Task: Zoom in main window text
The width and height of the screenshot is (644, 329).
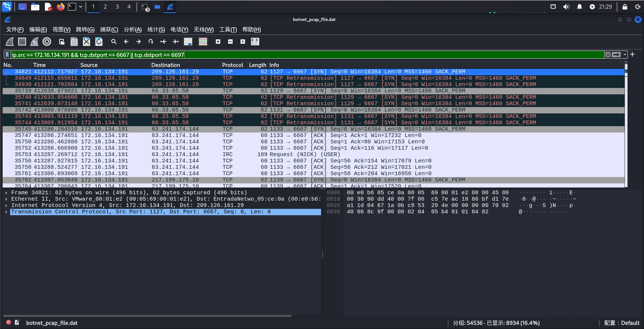Action: [218, 42]
